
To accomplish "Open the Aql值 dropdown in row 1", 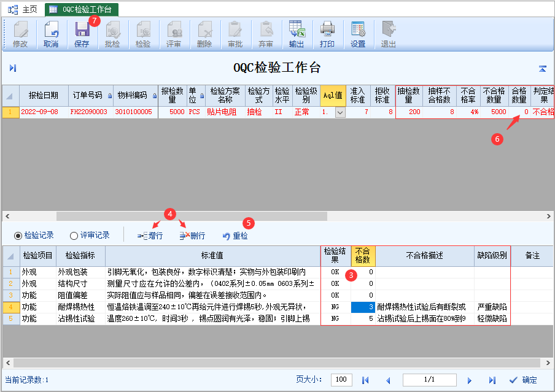I will pyautogui.click(x=340, y=112).
